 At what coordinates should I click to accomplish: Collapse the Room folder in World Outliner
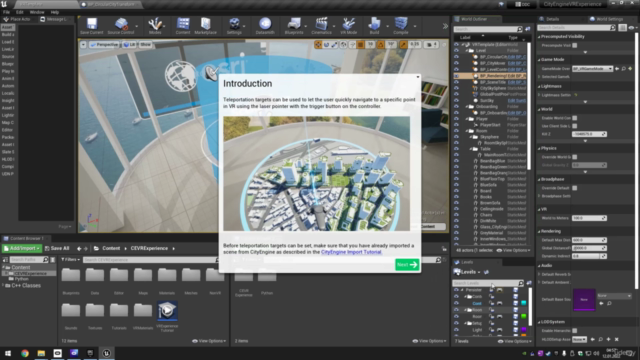pos(467,131)
